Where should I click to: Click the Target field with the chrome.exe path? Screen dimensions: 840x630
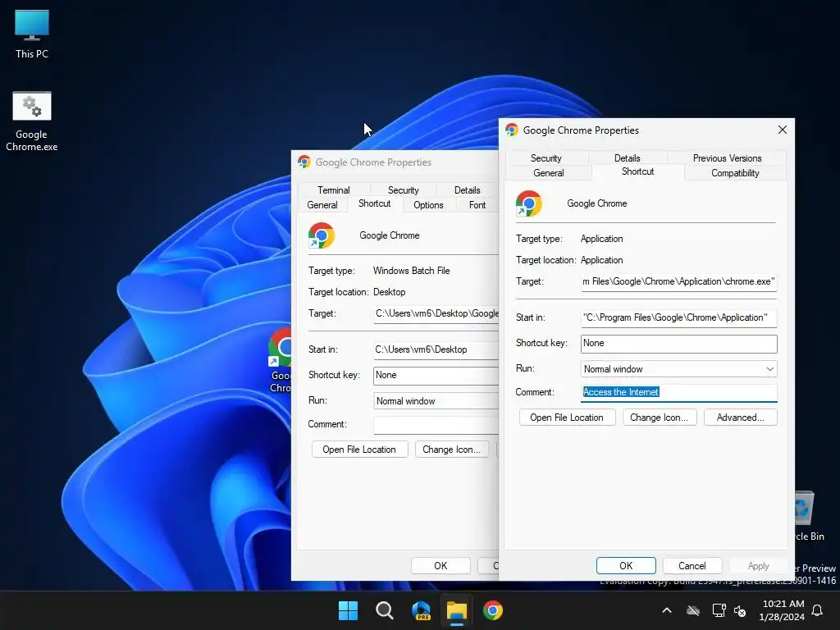[678, 282]
